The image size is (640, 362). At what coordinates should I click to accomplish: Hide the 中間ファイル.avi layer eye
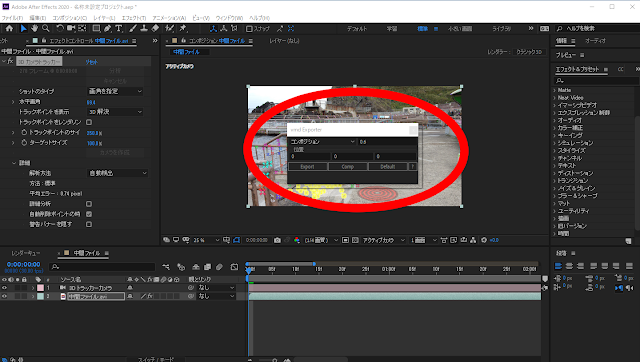coord(4,296)
